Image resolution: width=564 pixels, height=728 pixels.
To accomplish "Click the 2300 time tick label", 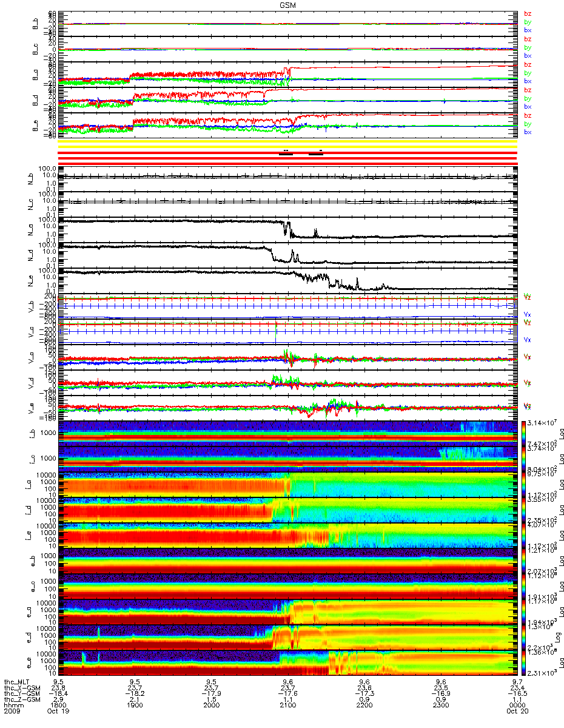I will (x=440, y=706).
